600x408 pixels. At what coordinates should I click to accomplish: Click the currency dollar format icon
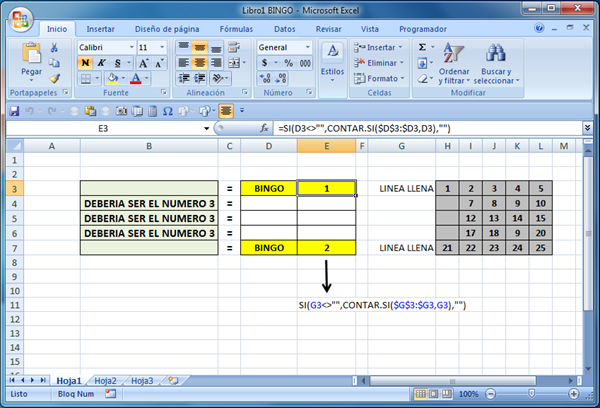point(264,63)
